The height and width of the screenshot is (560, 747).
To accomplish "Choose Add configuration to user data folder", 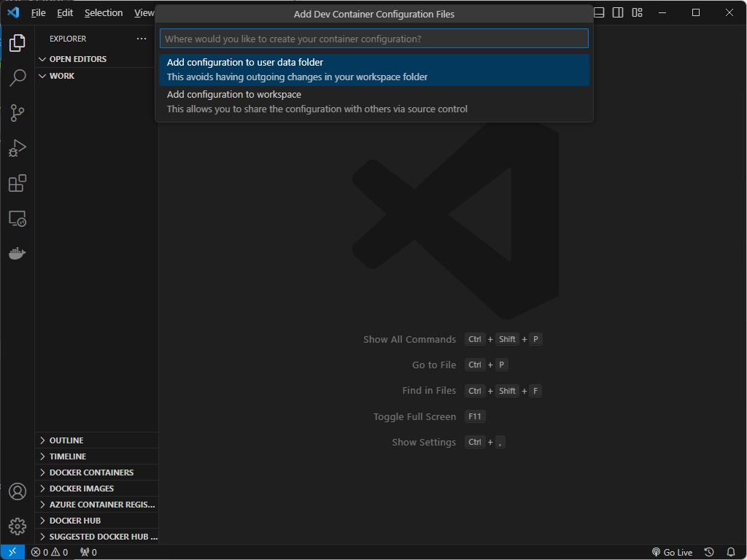I will (x=374, y=70).
